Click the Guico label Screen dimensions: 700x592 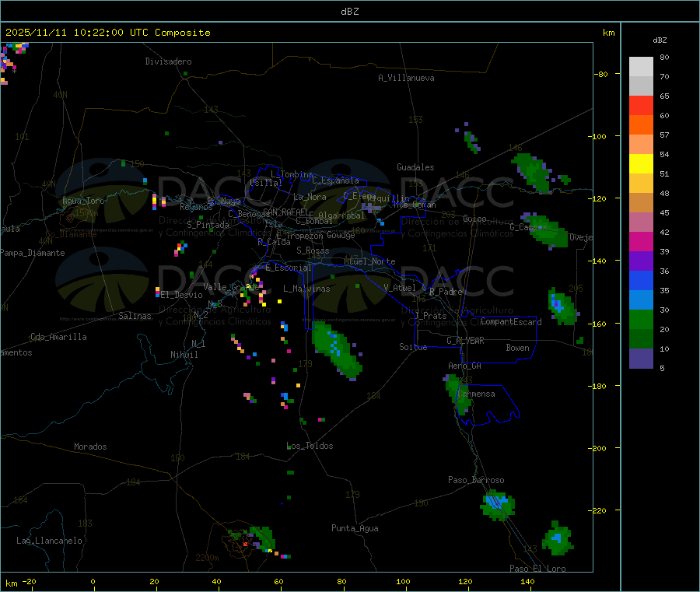coord(474,219)
